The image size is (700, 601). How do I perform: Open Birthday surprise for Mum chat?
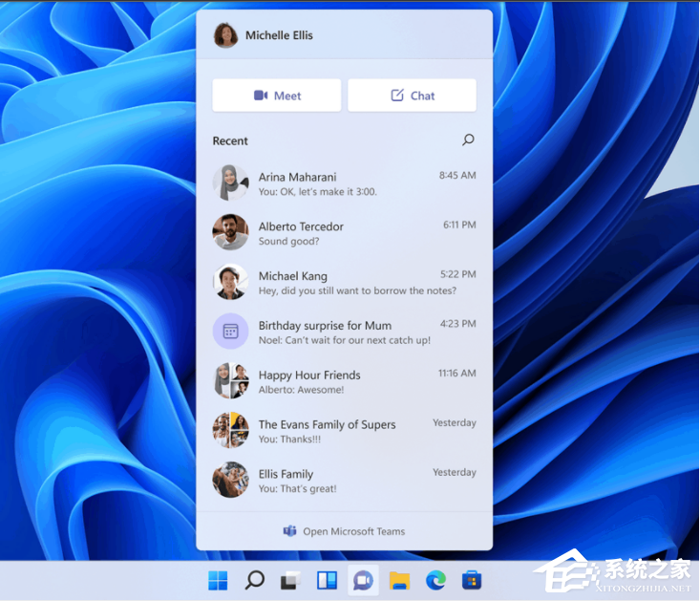[344, 333]
